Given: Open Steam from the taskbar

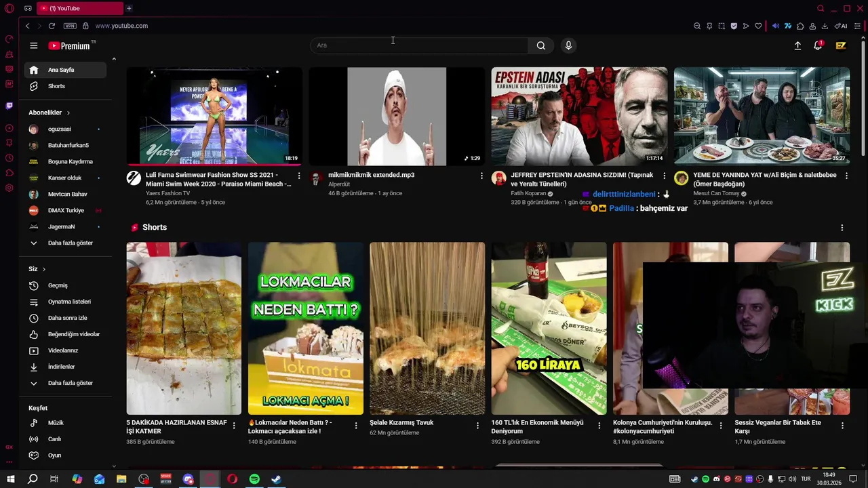Looking at the screenshot, I should tap(276, 479).
